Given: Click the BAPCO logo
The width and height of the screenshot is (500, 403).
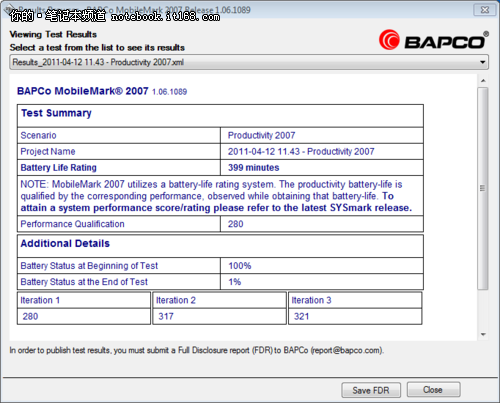Looking at the screenshot, I should [434, 40].
